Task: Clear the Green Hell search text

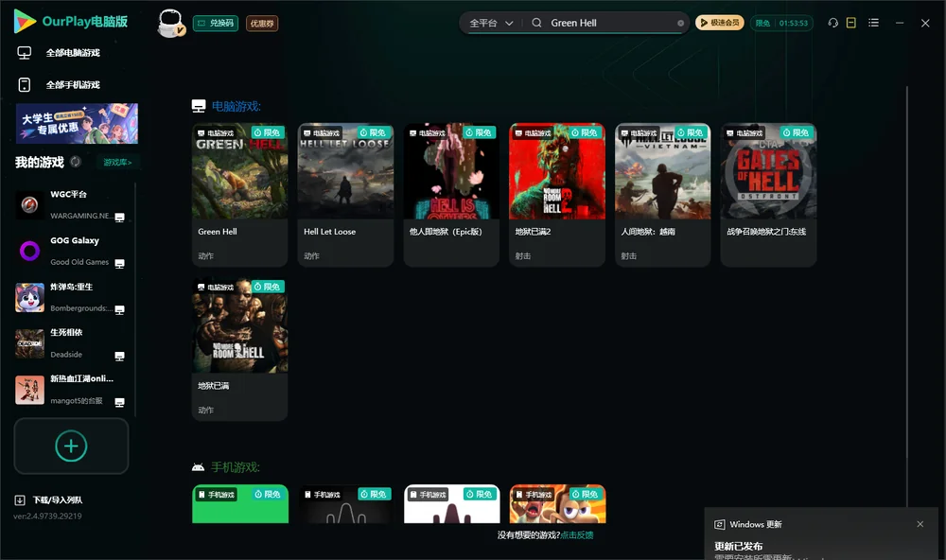Action: tap(680, 23)
